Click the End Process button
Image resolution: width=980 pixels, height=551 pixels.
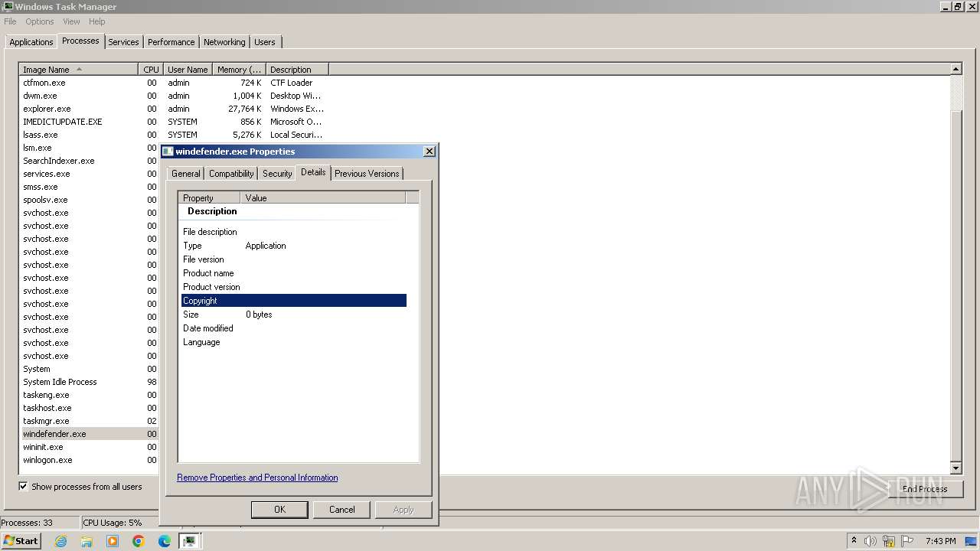click(925, 489)
